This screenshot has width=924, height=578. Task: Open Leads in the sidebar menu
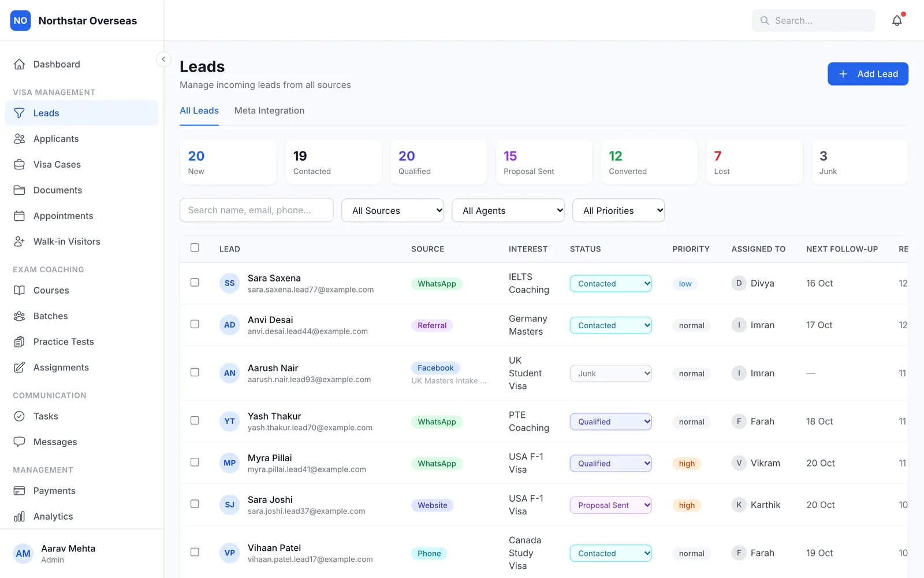coord(81,113)
